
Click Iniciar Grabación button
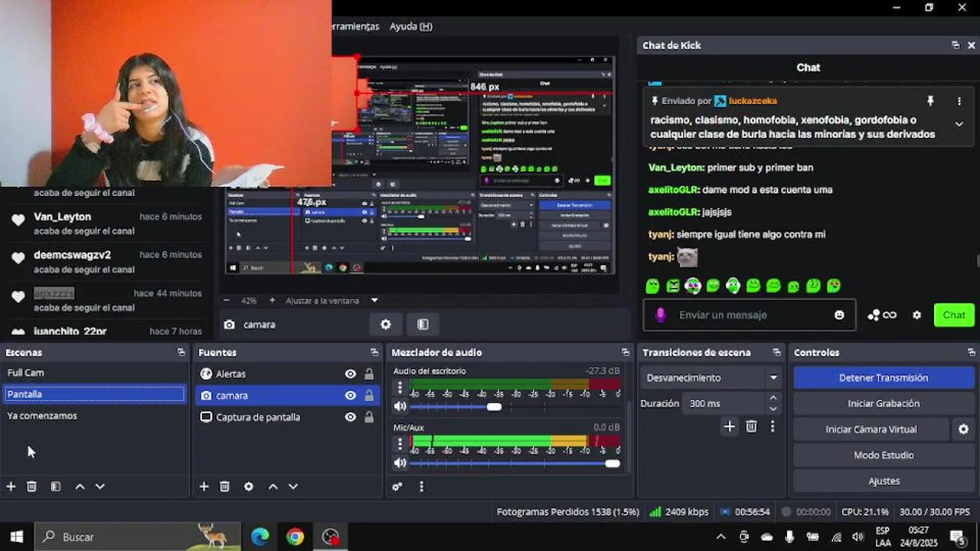(884, 403)
